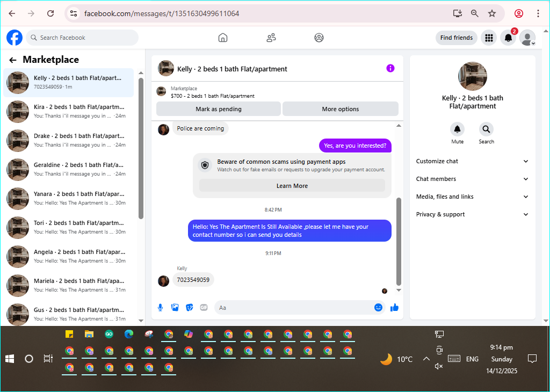Viewport: 550px width, 392px height.
Task: Open the Facebook apps grid menu
Action: click(x=489, y=38)
